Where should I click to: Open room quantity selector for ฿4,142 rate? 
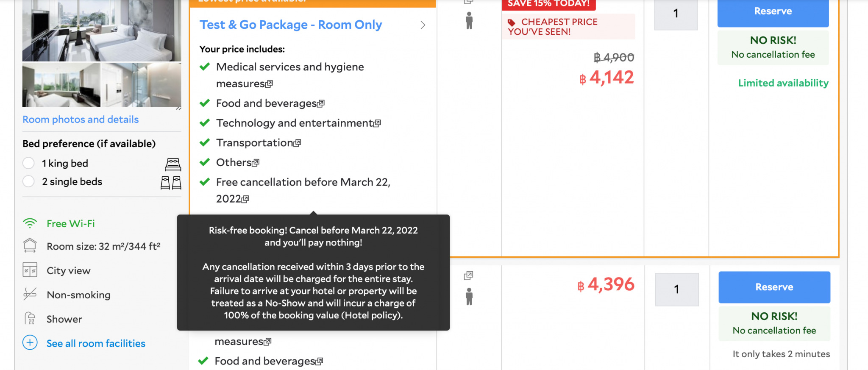pos(676,14)
